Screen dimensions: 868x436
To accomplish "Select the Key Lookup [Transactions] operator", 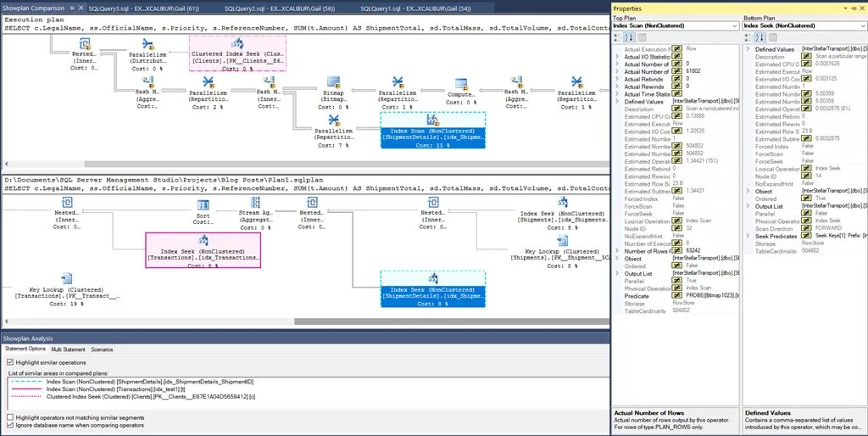I will coord(66,289).
